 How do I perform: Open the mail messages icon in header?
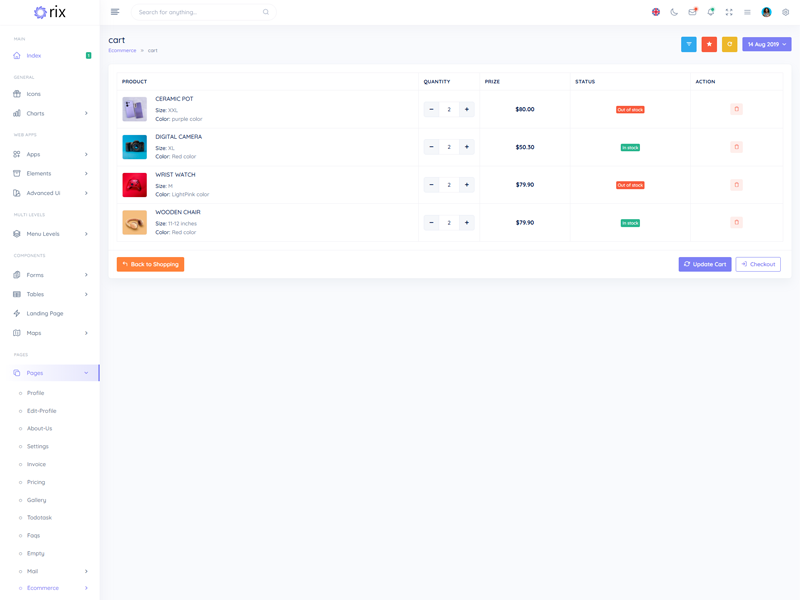692,12
